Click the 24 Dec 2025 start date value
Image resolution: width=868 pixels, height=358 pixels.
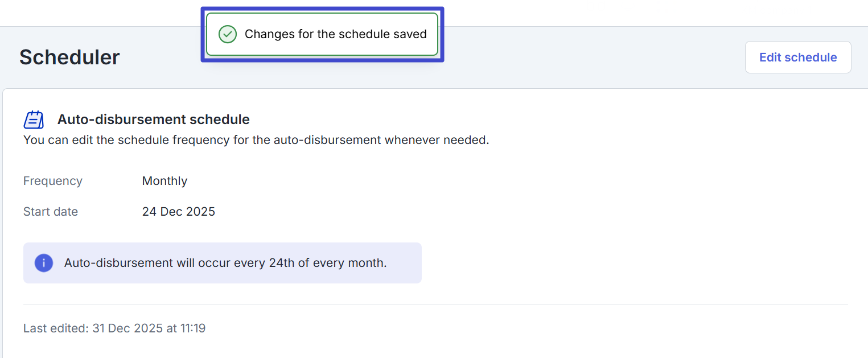pyautogui.click(x=179, y=212)
